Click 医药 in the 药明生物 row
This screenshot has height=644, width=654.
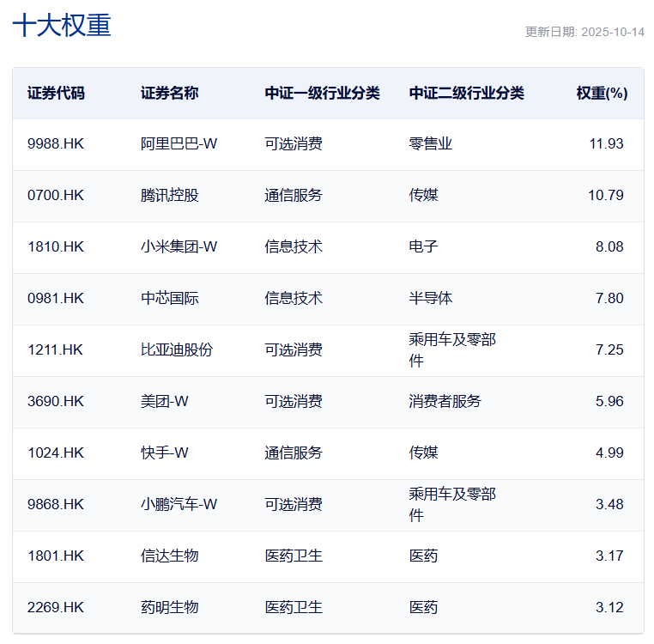coord(423,608)
